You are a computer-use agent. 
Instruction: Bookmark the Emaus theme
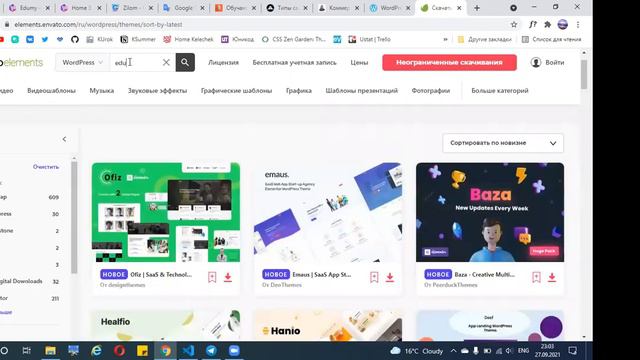[374, 277]
